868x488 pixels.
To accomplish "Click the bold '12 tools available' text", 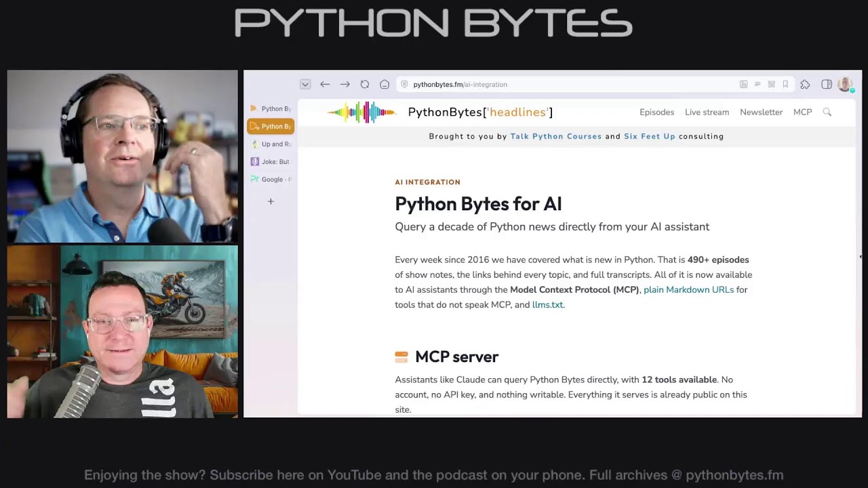I will [x=679, y=380].
